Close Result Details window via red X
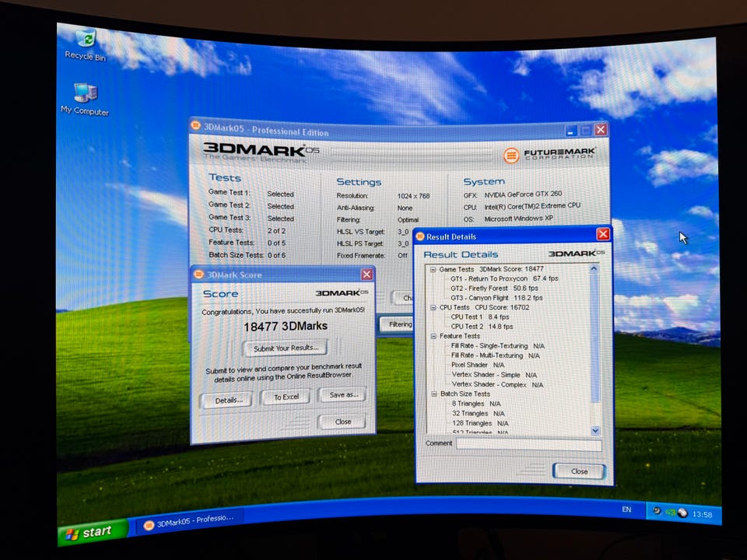 tap(603, 234)
